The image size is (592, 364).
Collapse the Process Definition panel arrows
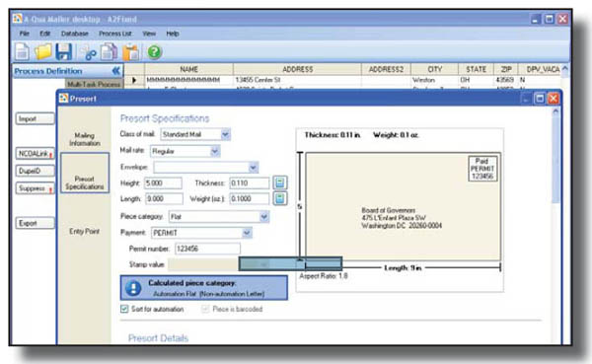(x=115, y=71)
